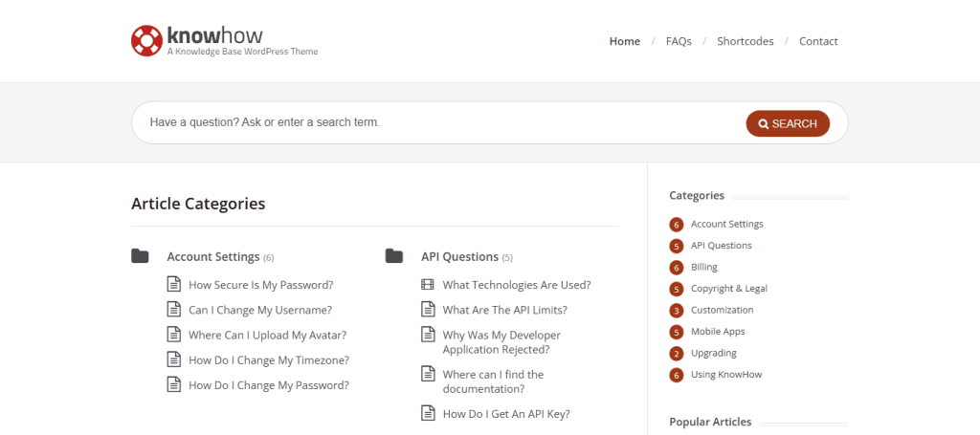The image size is (980, 435).
Task: Open article How Do I Change My Timezone?
Action: 269,360
